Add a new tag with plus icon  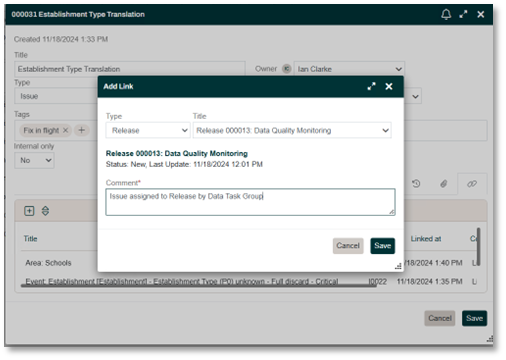click(x=82, y=130)
